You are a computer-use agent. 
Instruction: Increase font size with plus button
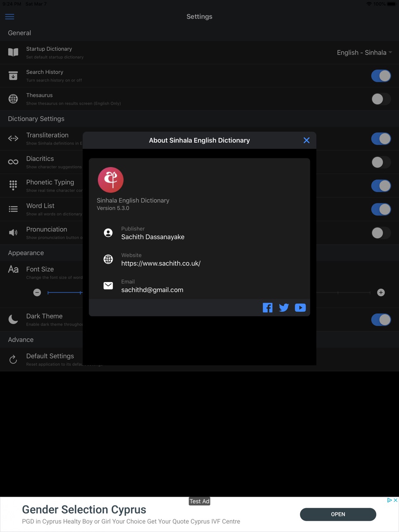click(381, 292)
